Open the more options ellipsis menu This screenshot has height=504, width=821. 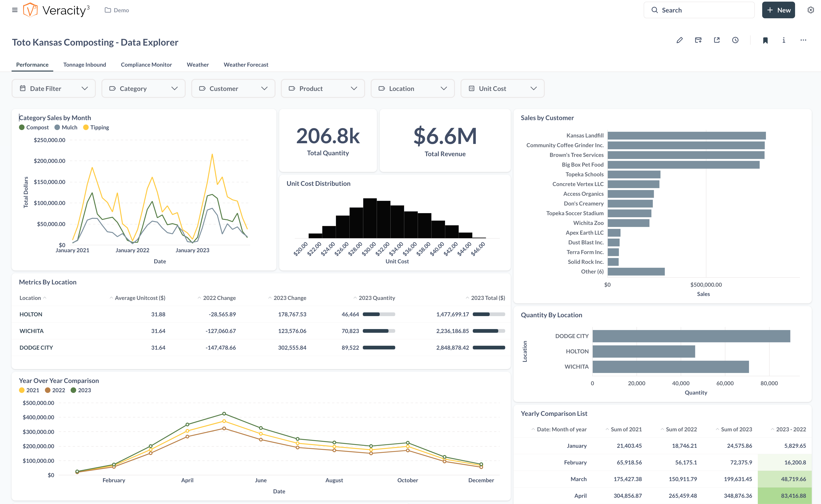pos(803,40)
